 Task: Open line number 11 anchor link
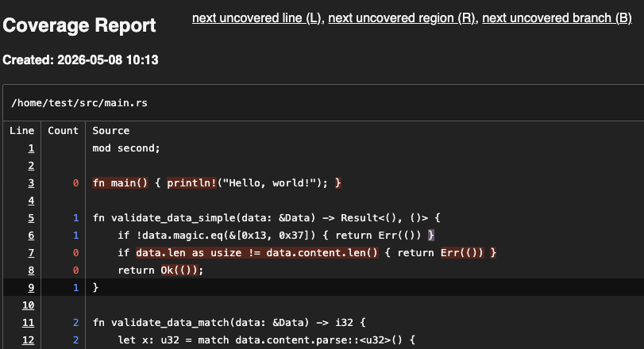pos(29,322)
